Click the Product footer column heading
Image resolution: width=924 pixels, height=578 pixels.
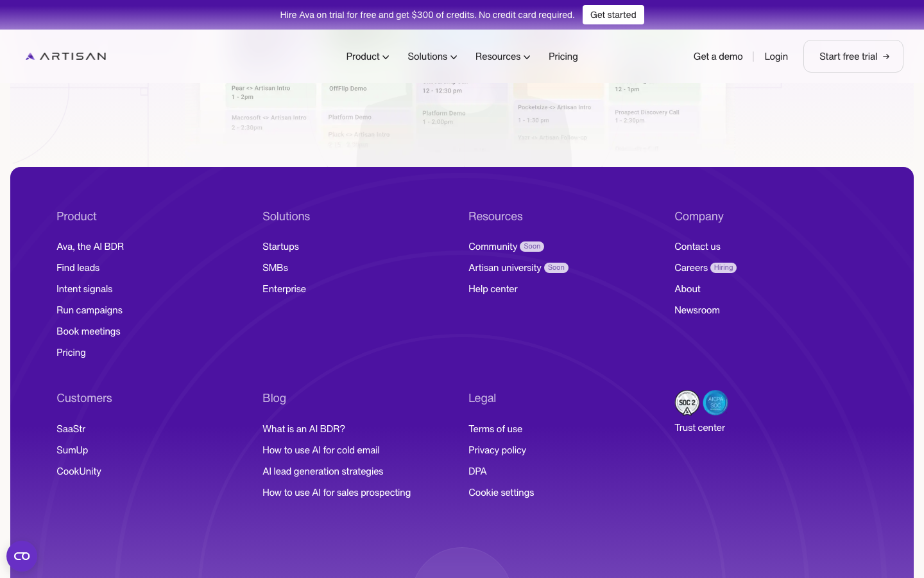(76, 216)
